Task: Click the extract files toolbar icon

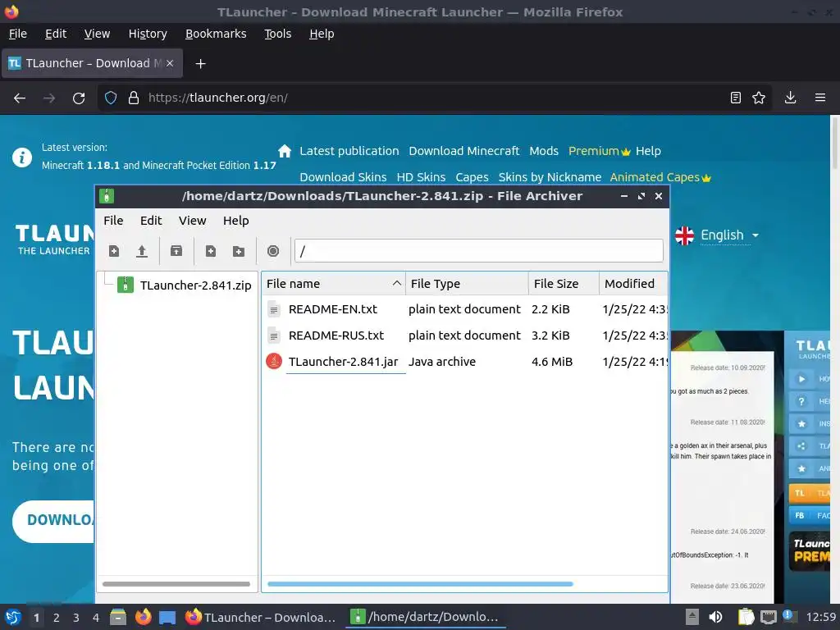Action: (x=176, y=251)
